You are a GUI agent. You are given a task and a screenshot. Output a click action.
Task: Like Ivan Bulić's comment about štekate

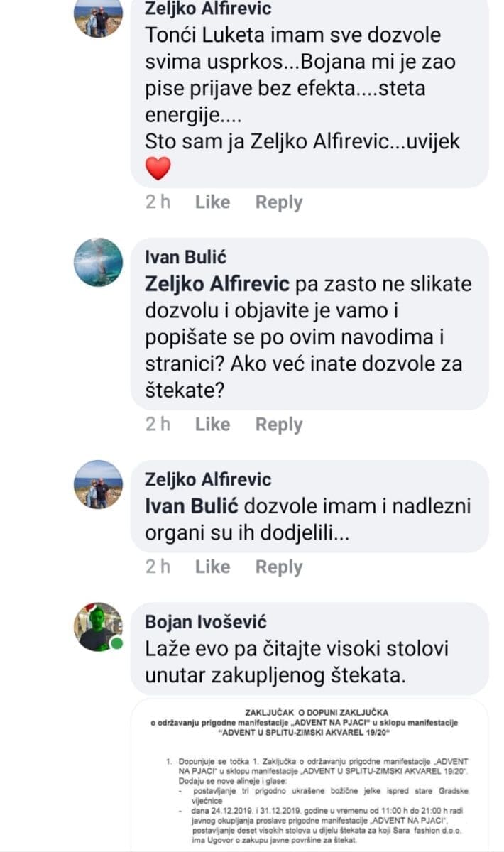click(x=212, y=425)
